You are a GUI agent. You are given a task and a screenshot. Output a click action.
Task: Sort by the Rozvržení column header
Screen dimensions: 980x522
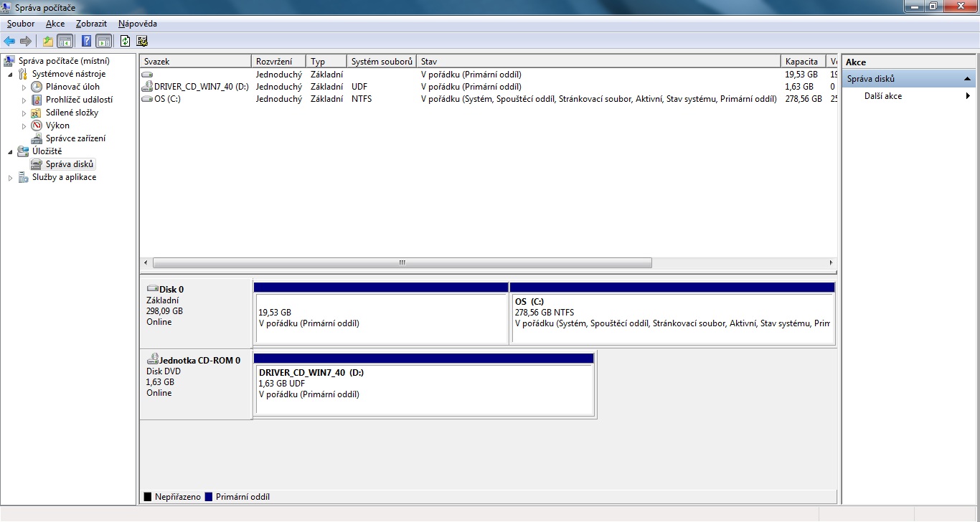click(278, 62)
